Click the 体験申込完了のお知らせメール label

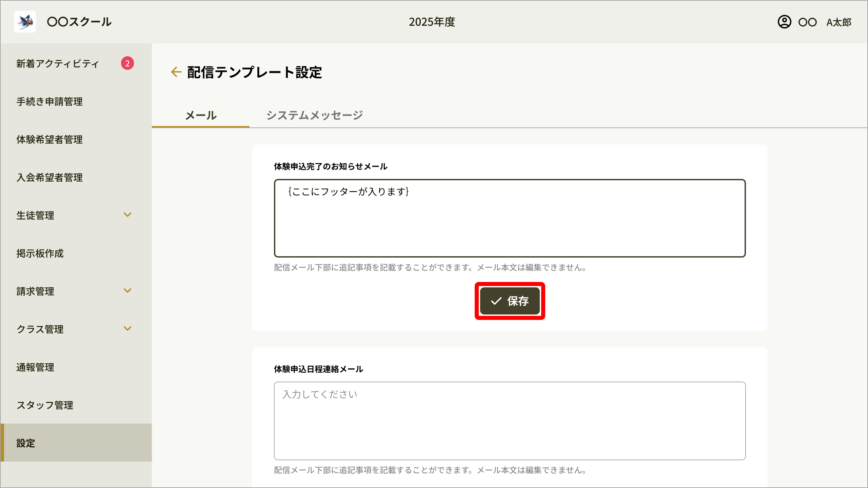(x=331, y=166)
